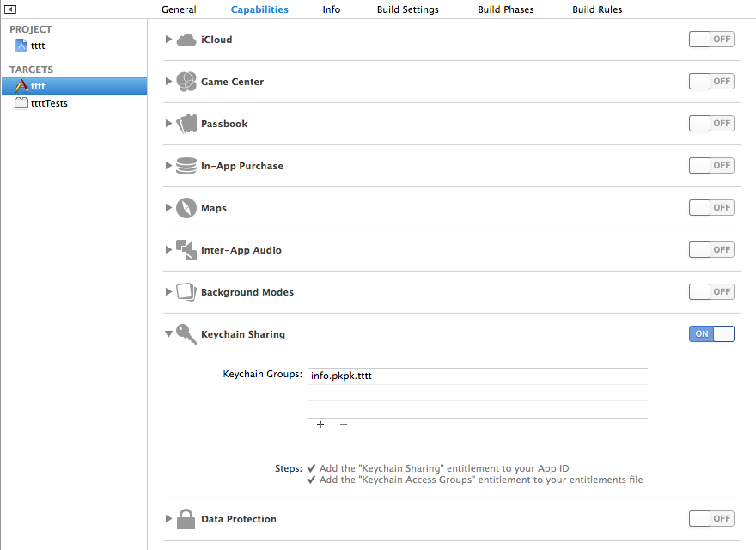
Task: Select the info.pkpk.tttt keychain group entry
Action: (478, 376)
